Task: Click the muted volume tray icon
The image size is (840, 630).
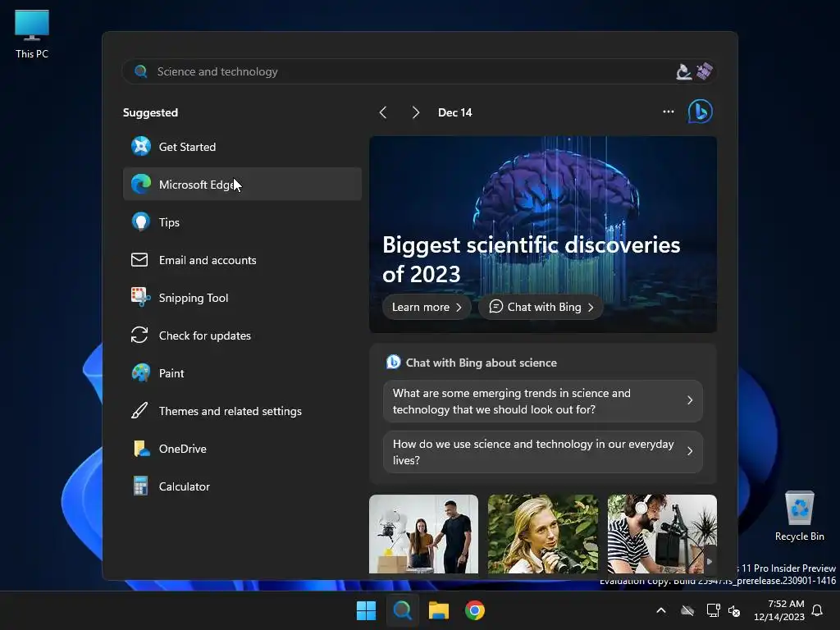Action: pyautogui.click(x=734, y=610)
